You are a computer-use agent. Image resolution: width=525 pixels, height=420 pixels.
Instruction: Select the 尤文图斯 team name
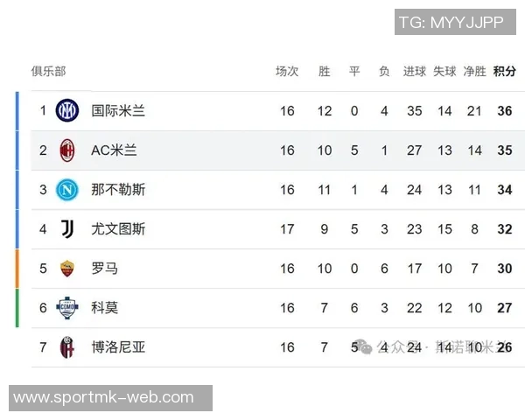click(118, 229)
